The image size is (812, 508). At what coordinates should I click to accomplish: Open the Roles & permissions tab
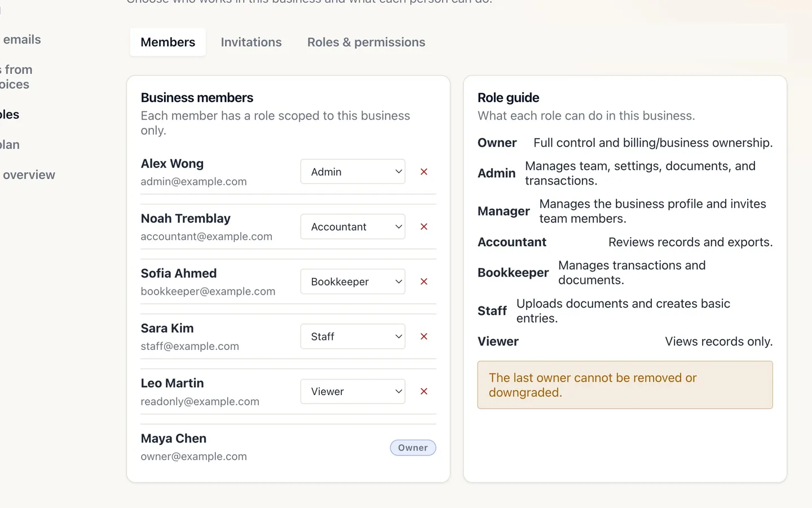pos(366,42)
